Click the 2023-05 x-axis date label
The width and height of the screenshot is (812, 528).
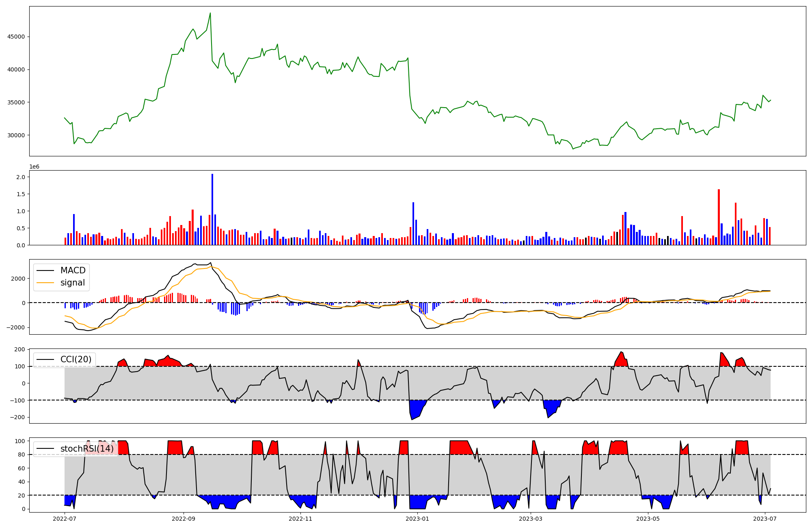pos(648,519)
